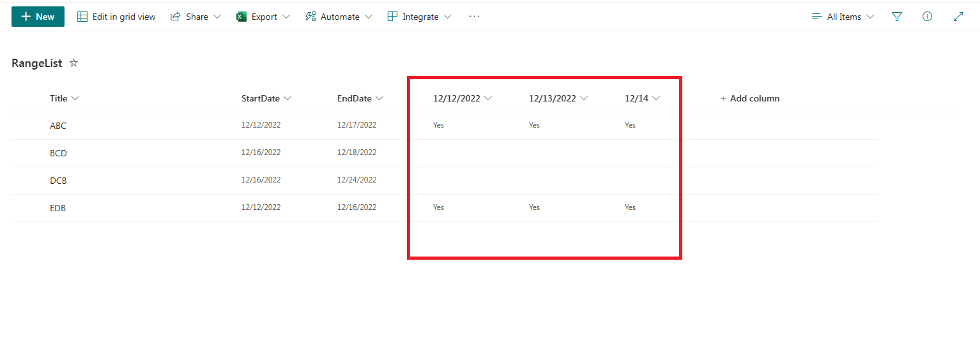Click the New item button
The width and height of the screenshot is (980, 358).
click(x=38, y=17)
